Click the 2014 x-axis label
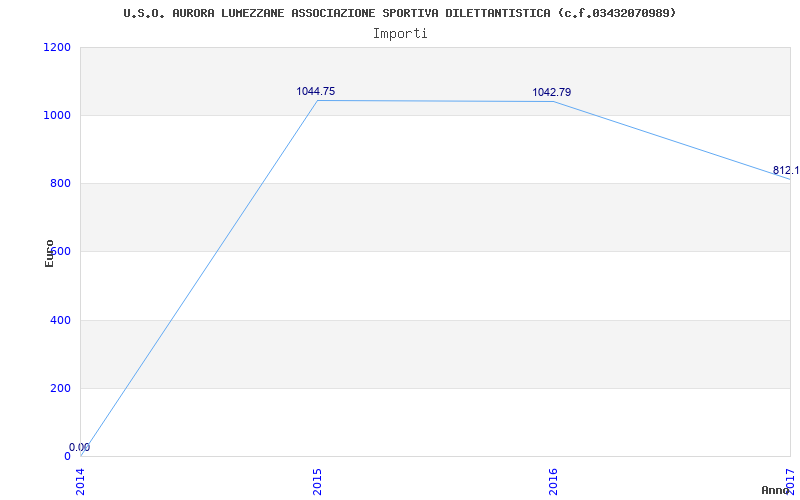The width and height of the screenshot is (800, 500). (x=81, y=482)
